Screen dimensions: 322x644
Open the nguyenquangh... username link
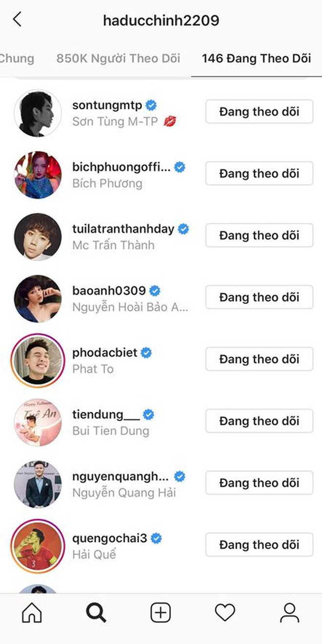tap(121, 476)
